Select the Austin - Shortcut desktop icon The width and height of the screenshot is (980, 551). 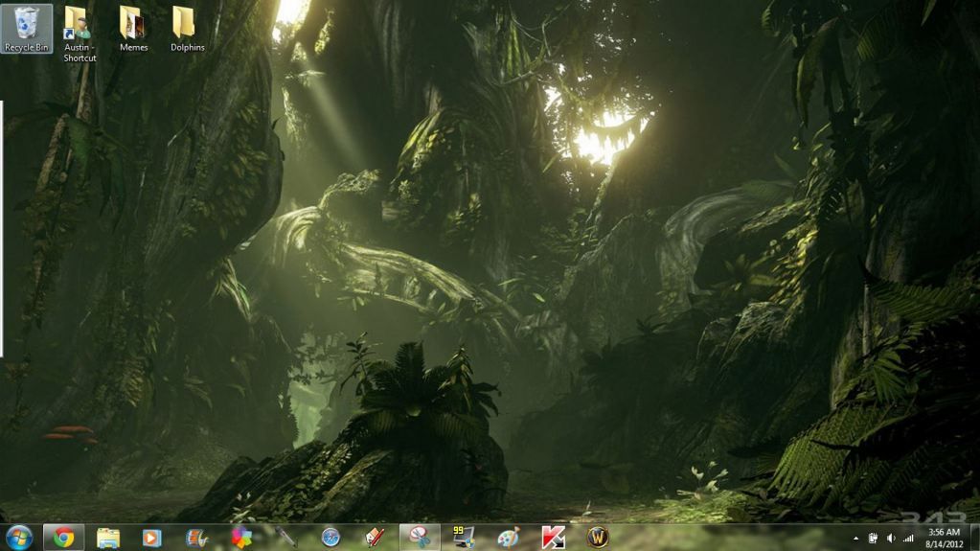pyautogui.click(x=80, y=34)
